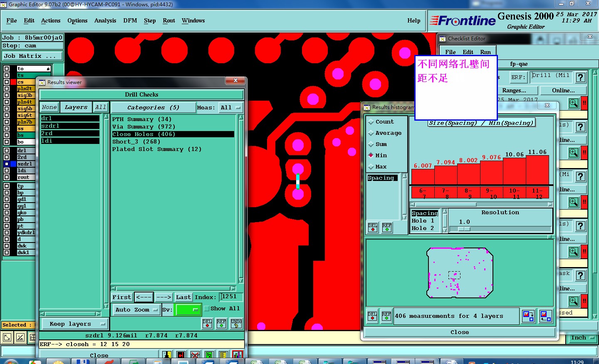Click the yellow-and-black icon beside Close button
This screenshot has height=364, width=599.
tap(167, 355)
